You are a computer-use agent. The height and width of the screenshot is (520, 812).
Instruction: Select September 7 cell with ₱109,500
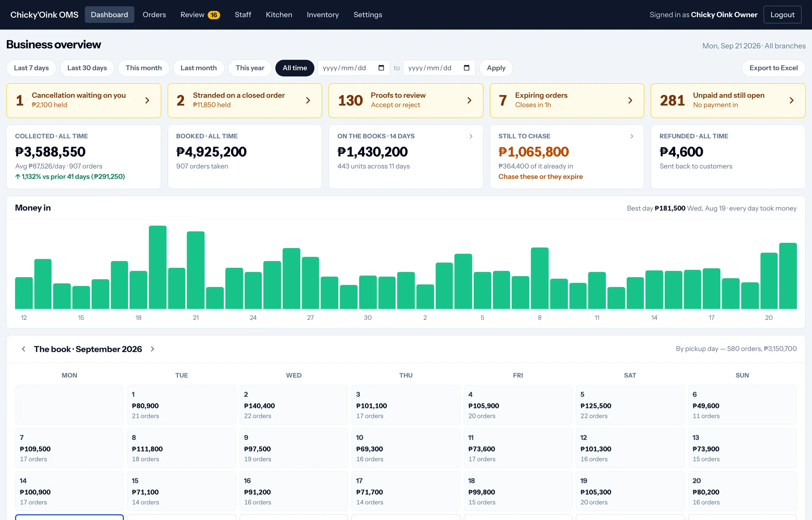pos(69,448)
